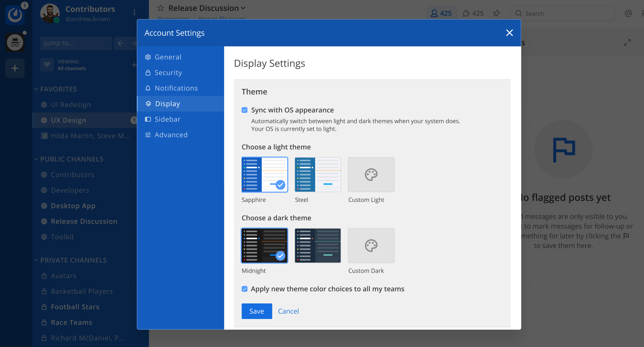This screenshot has height=347, width=644.
Task: Open pinned posts via pin icon
Action: click(x=496, y=13)
